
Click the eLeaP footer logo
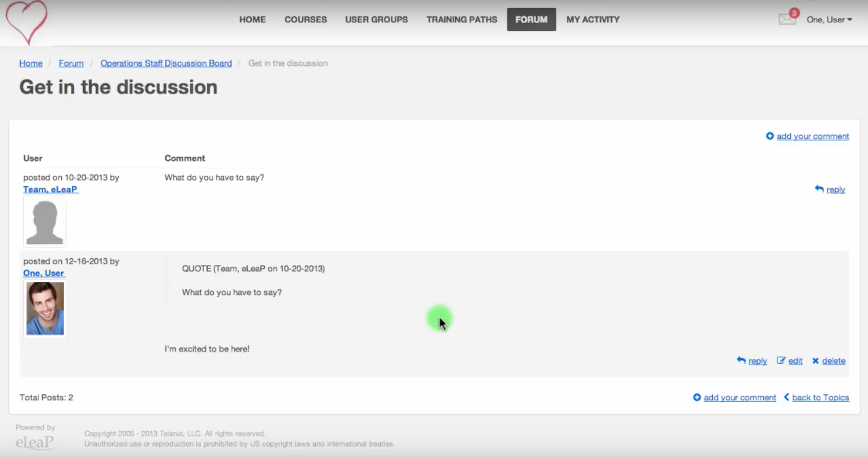[x=35, y=442]
